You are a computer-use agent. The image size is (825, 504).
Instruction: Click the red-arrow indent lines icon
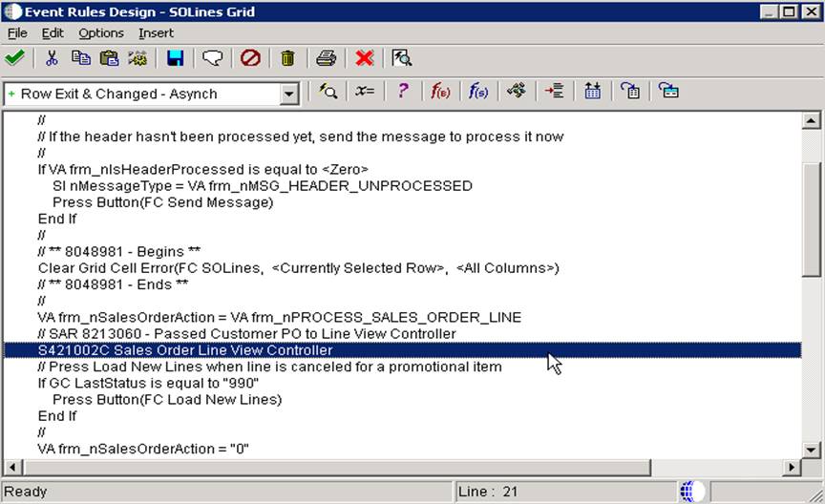pos(554,91)
